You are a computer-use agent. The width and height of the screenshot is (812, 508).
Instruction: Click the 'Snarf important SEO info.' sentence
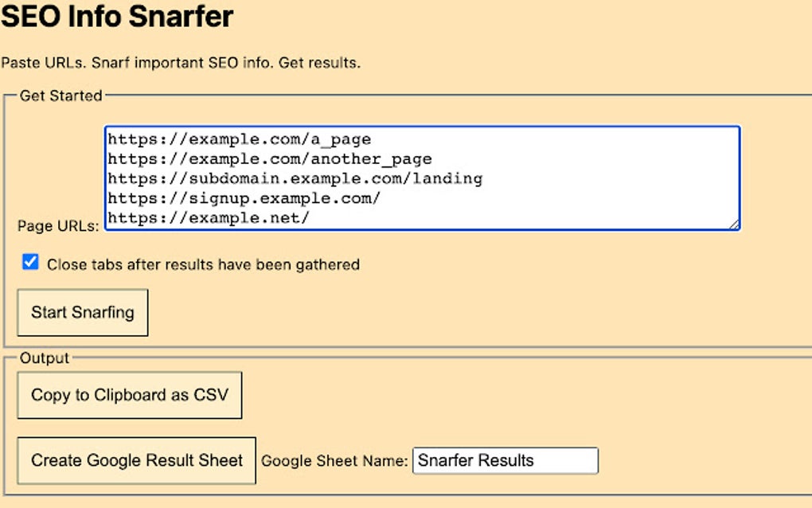coord(170,62)
